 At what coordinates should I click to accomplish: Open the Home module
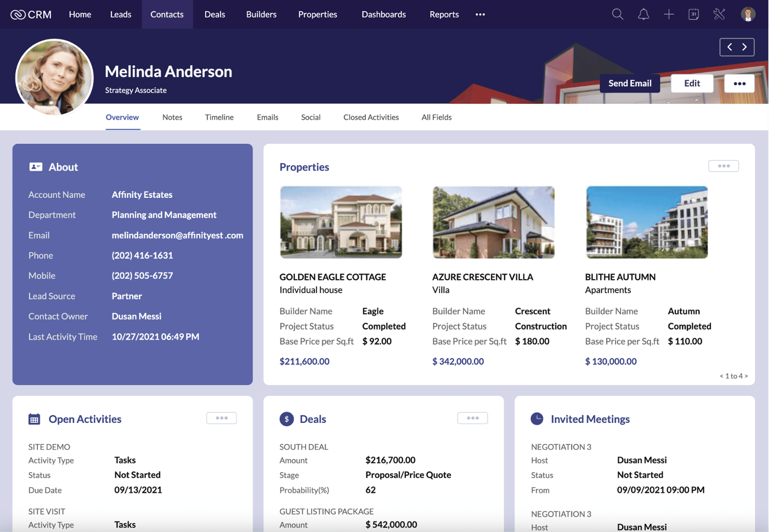click(x=80, y=14)
